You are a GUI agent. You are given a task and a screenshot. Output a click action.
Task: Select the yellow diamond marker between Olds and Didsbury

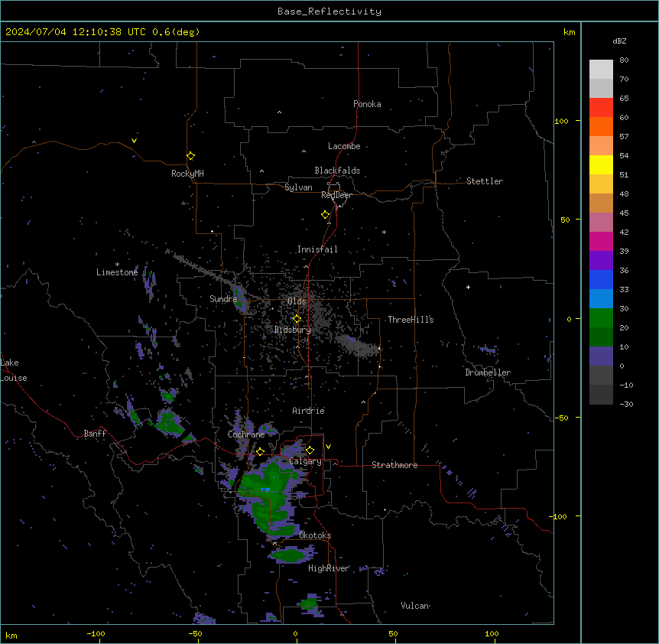click(297, 319)
